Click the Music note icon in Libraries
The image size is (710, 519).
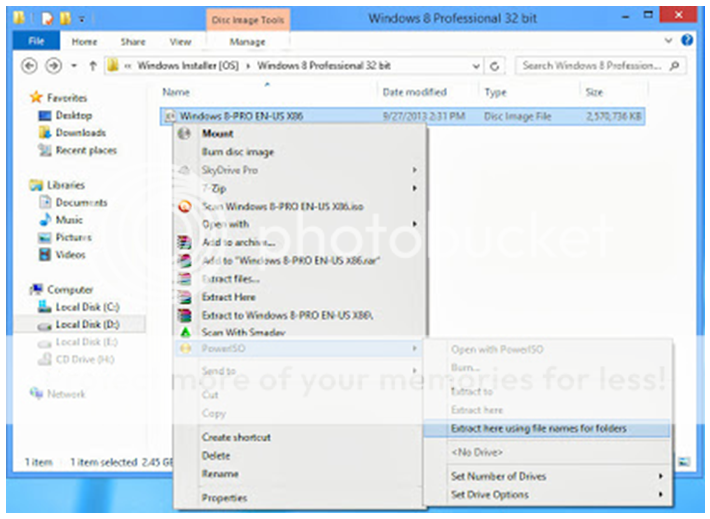(45, 220)
